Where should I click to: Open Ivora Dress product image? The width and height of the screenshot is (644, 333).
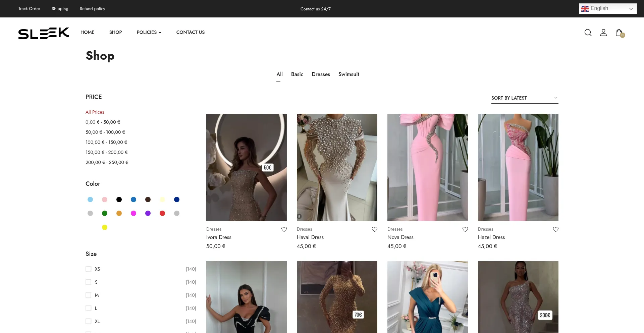tap(247, 167)
